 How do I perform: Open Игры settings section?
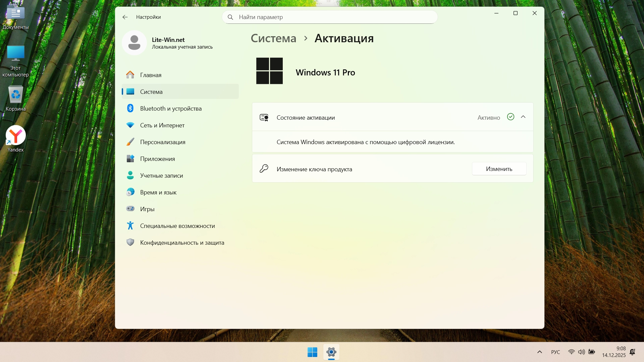(x=147, y=209)
